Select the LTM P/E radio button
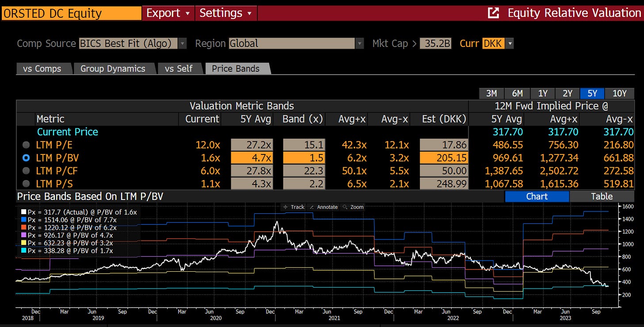Viewport: 644px width, 327px height. coord(27,145)
